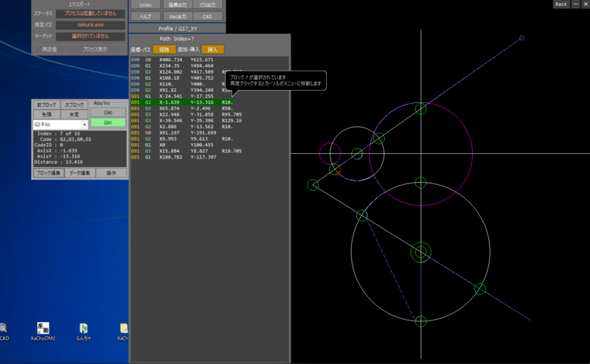Toggle G91 incremental mode
This screenshot has width=590, height=364.
[108, 123]
